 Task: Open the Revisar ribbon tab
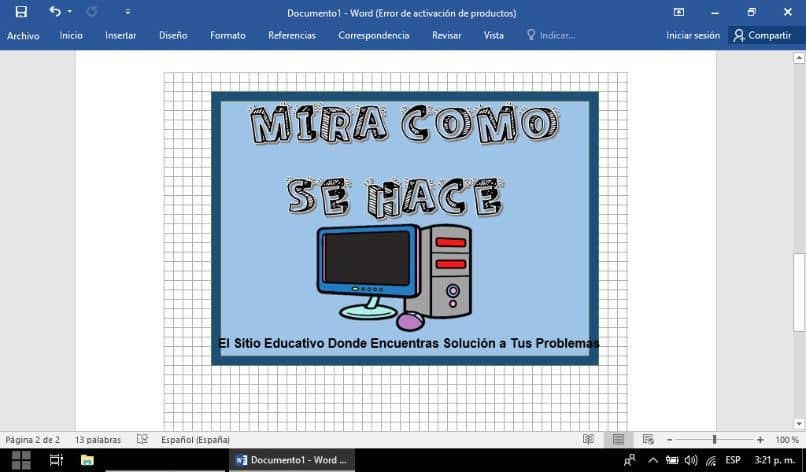pos(447,35)
